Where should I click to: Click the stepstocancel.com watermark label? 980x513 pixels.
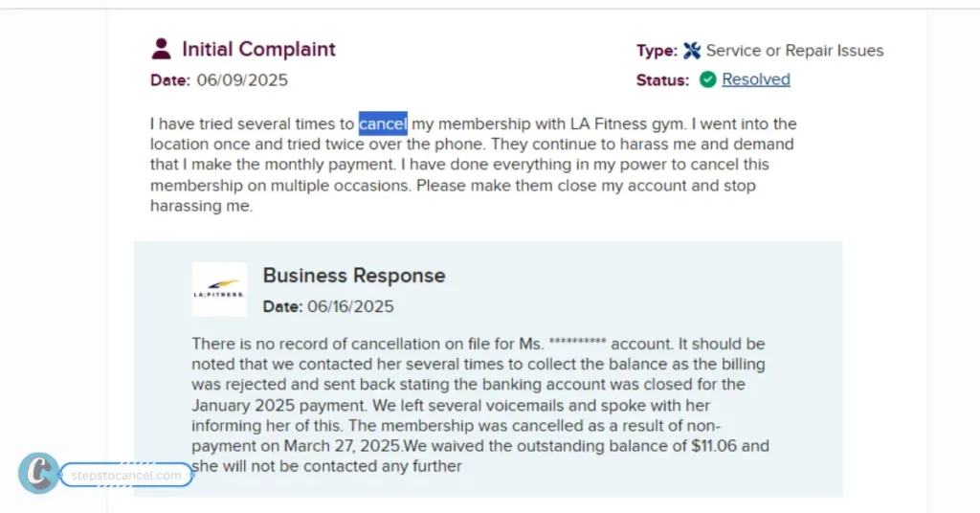[x=126, y=475]
